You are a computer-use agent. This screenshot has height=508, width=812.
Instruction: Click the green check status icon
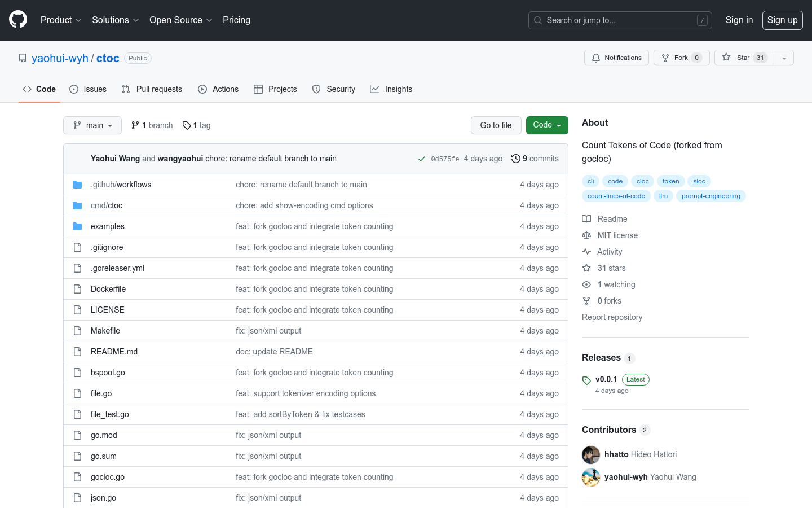pyautogui.click(x=421, y=159)
